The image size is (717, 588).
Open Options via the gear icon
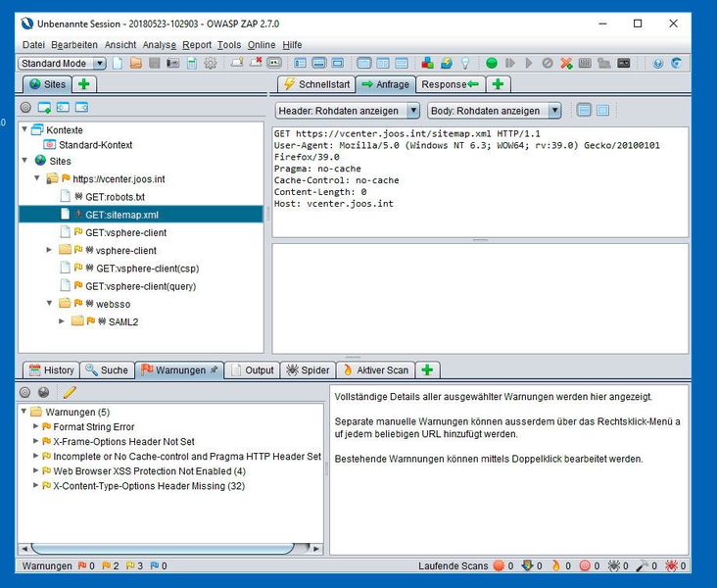pos(211,63)
